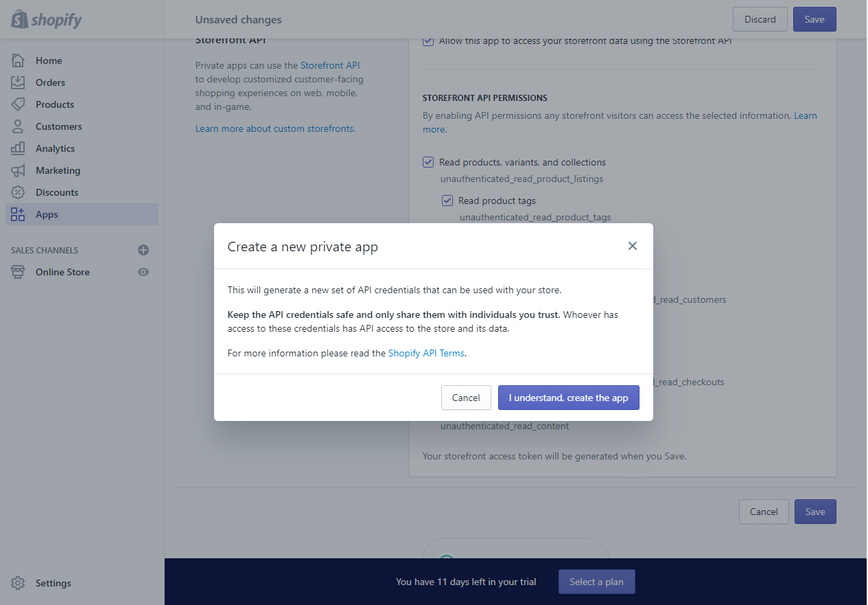Click the Analytics bar chart icon
The height and width of the screenshot is (605, 868).
(x=18, y=148)
